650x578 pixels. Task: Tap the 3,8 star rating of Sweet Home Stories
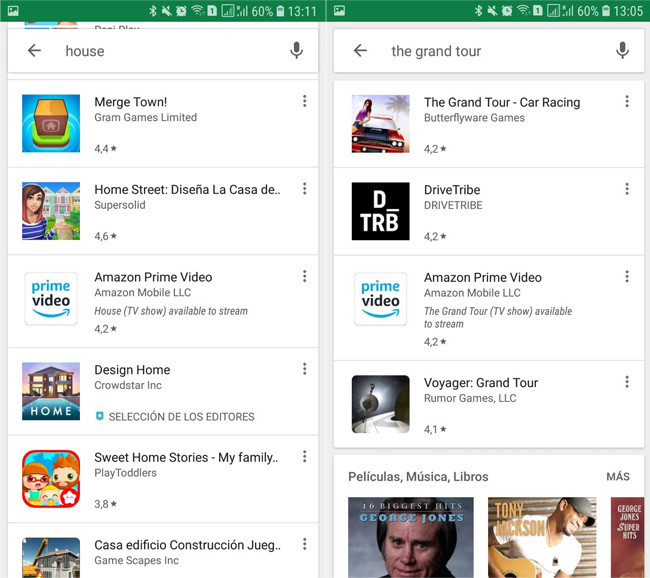(x=106, y=504)
